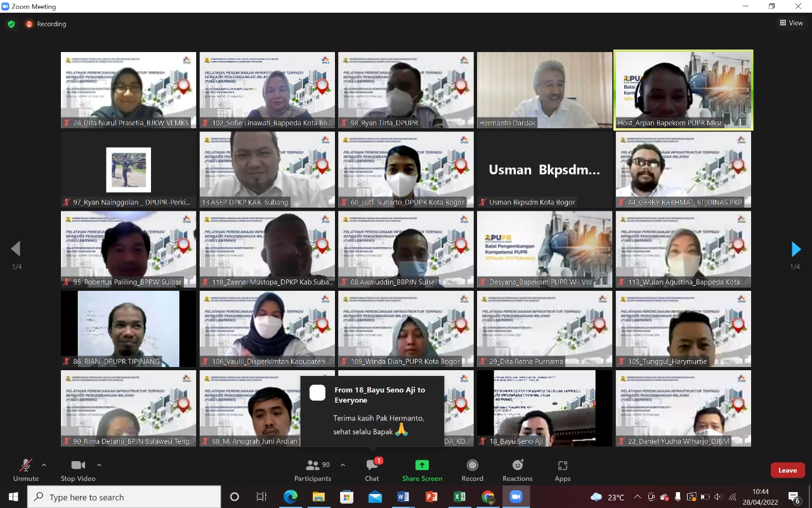Unmute the microphone
This screenshot has height=508, width=812.
(x=26, y=471)
